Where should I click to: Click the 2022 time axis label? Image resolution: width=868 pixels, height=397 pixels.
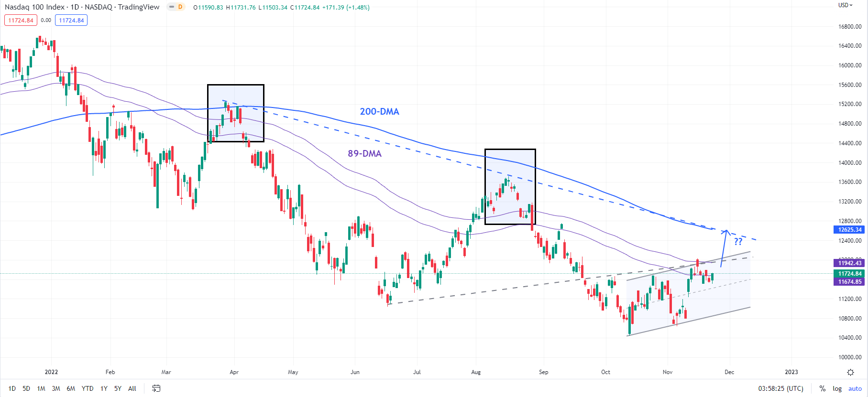(51, 372)
